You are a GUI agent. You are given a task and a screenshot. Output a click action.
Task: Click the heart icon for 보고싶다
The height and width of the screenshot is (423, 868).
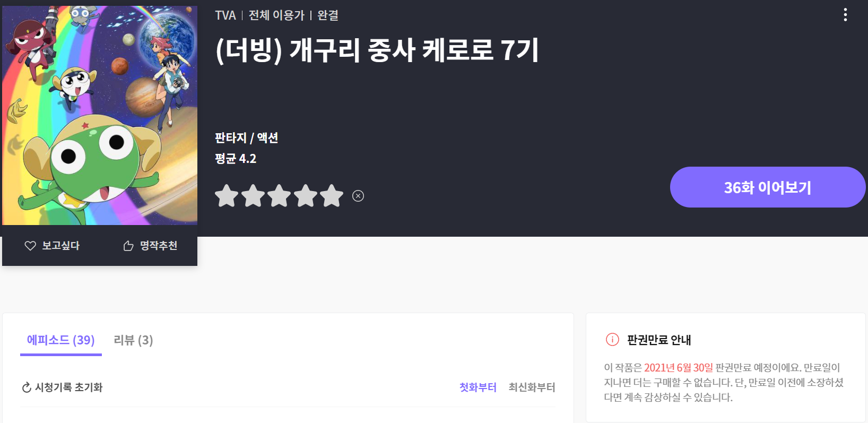[30, 246]
